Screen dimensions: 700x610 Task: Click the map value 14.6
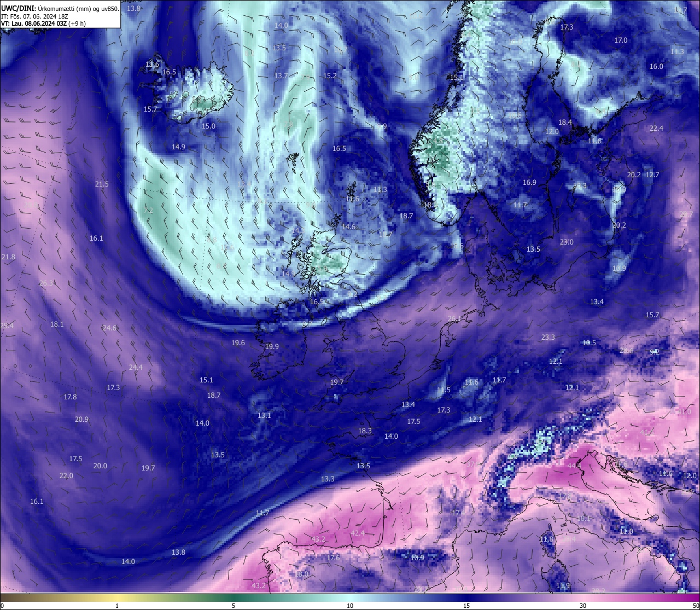click(x=348, y=227)
